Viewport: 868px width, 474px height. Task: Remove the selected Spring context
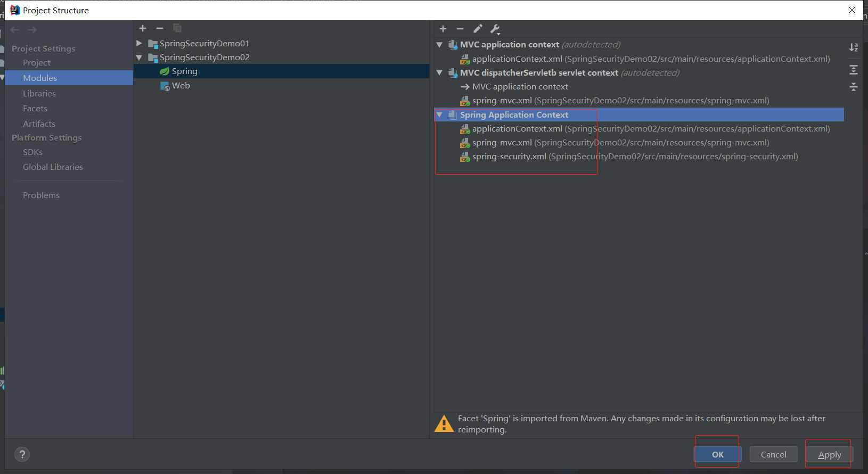click(460, 29)
